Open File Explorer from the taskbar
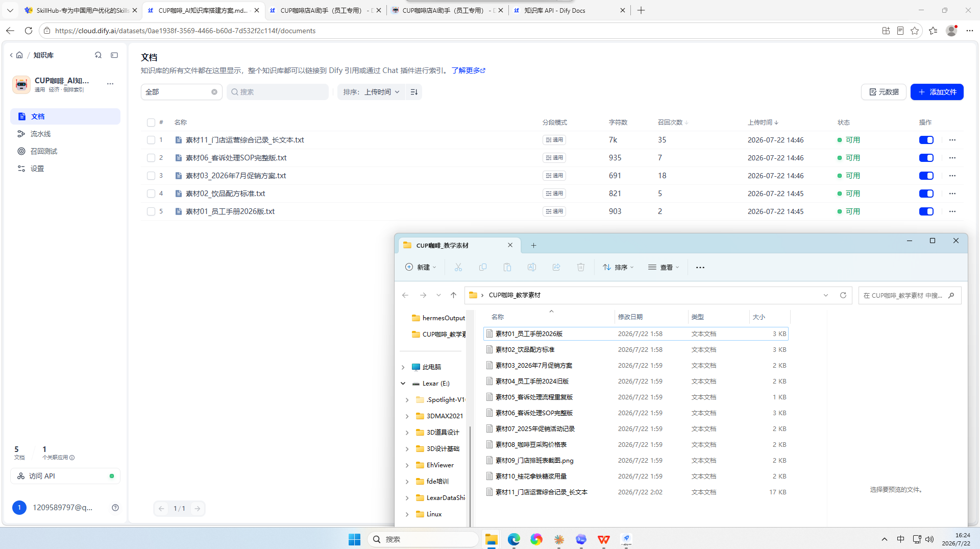The height and width of the screenshot is (549, 980). point(491,539)
